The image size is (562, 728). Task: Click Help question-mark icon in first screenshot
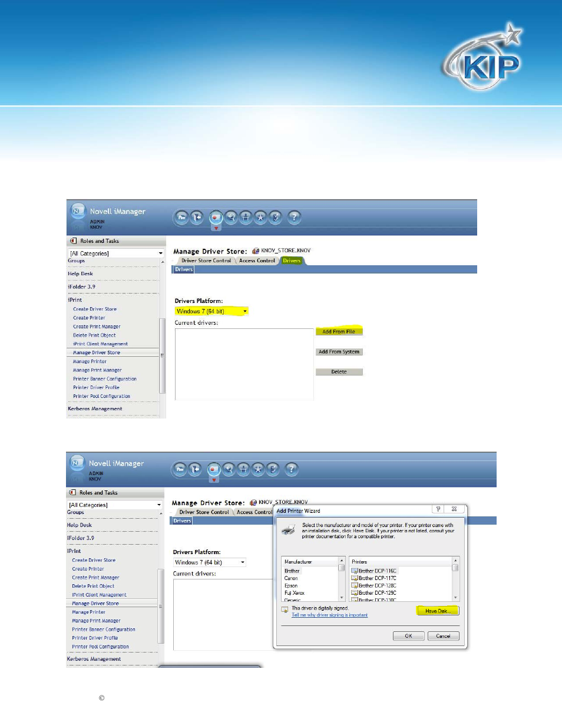point(295,218)
